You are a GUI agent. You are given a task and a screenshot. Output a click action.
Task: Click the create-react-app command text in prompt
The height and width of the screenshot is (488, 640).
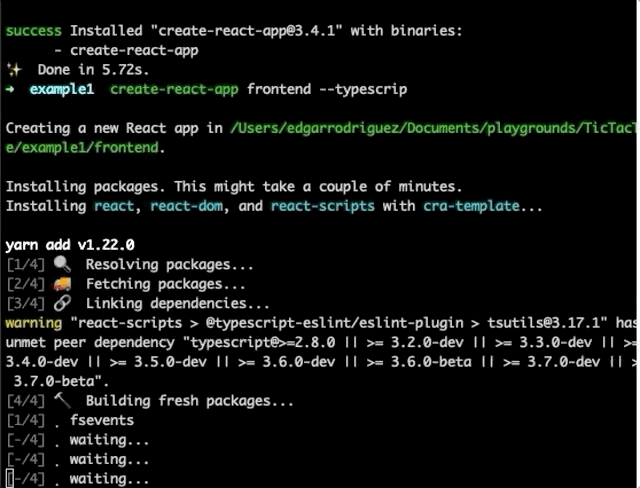(174, 89)
